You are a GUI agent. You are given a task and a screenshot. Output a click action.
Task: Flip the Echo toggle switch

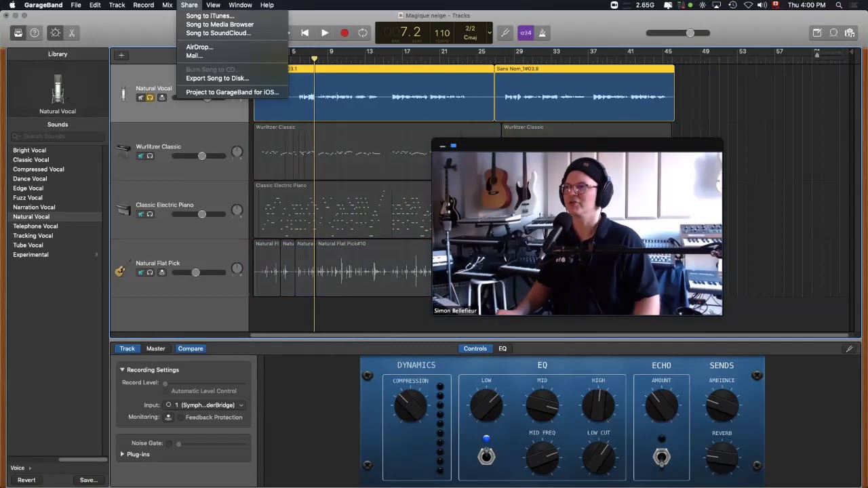661,456
